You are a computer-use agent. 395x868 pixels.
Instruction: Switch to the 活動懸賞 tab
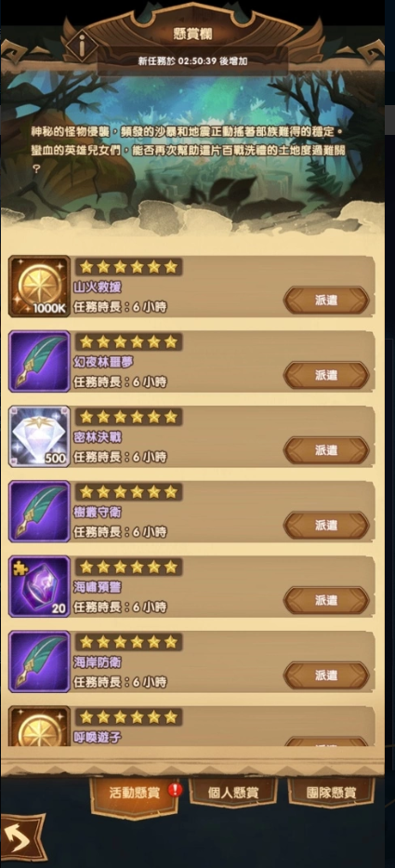134,792
